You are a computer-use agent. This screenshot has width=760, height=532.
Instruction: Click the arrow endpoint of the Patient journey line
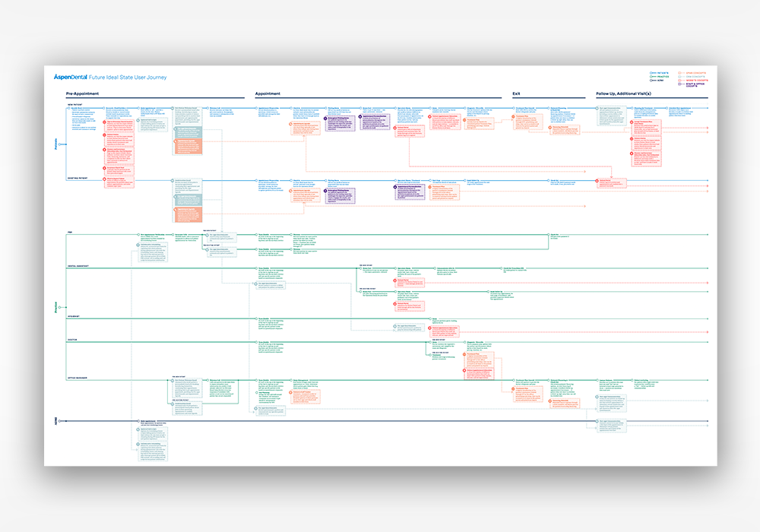[708, 109]
